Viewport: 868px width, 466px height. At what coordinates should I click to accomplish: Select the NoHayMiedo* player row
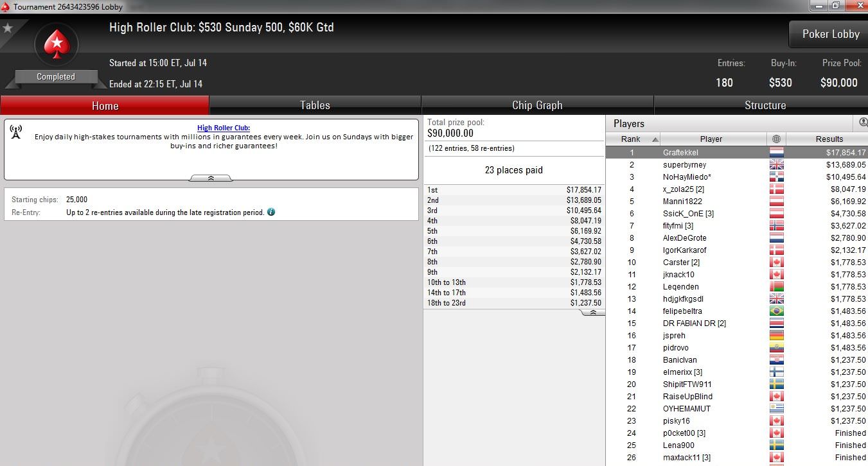coord(736,177)
